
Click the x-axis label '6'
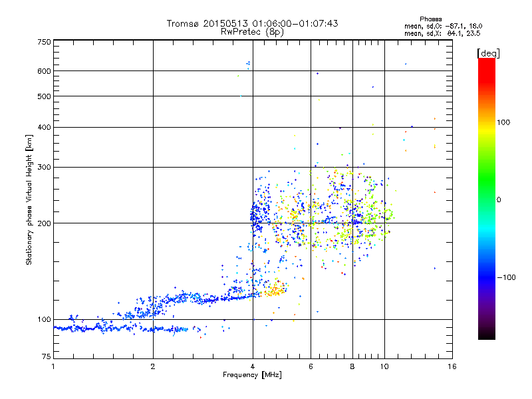pos(311,366)
